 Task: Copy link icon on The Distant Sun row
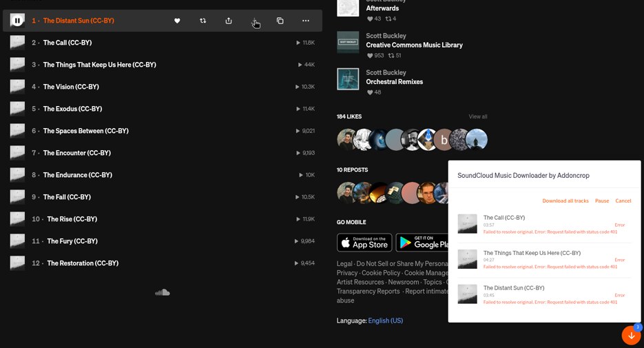click(x=280, y=21)
